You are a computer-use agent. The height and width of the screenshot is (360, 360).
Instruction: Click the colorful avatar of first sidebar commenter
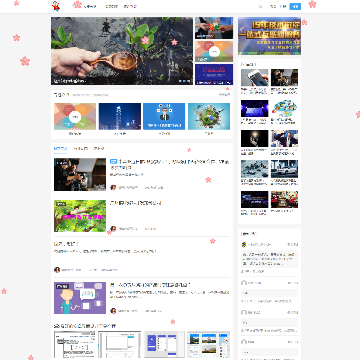point(244,245)
